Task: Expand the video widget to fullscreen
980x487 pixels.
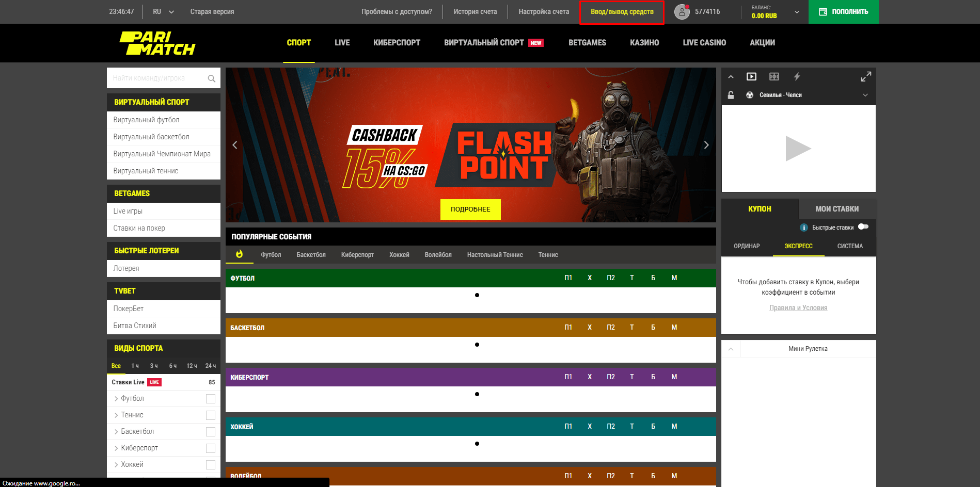Action: pos(866,77)
